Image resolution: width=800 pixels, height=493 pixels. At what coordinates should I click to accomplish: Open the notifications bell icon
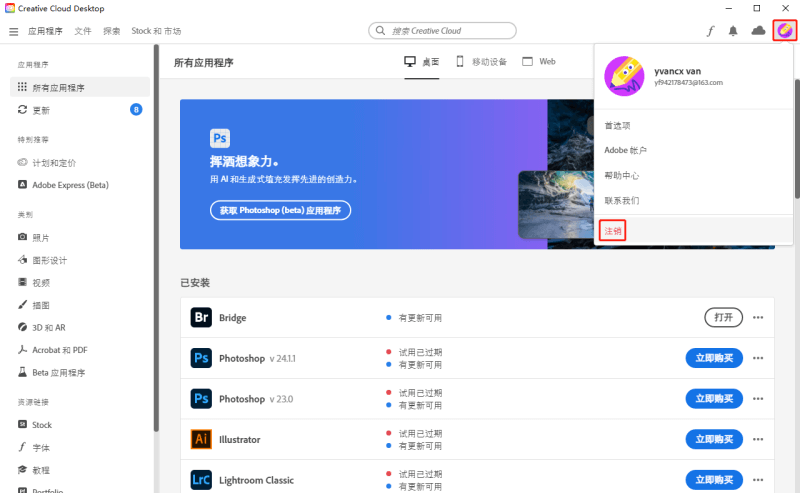click(733, 31)
